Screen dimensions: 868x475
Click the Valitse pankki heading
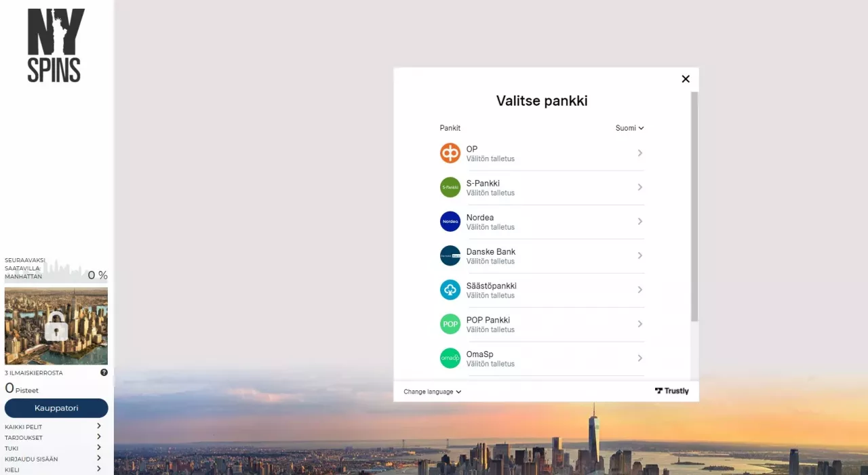(542, 101)
